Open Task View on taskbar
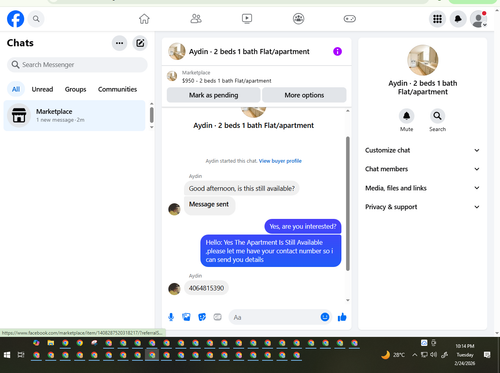Viewport: 500px width, 373px height. coord(21,355)
